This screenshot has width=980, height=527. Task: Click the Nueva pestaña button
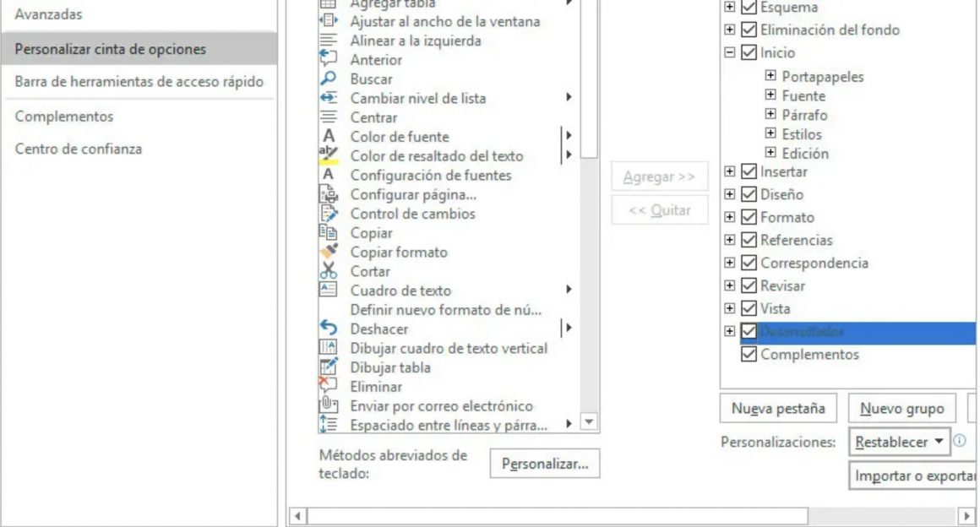coord(778,408)
